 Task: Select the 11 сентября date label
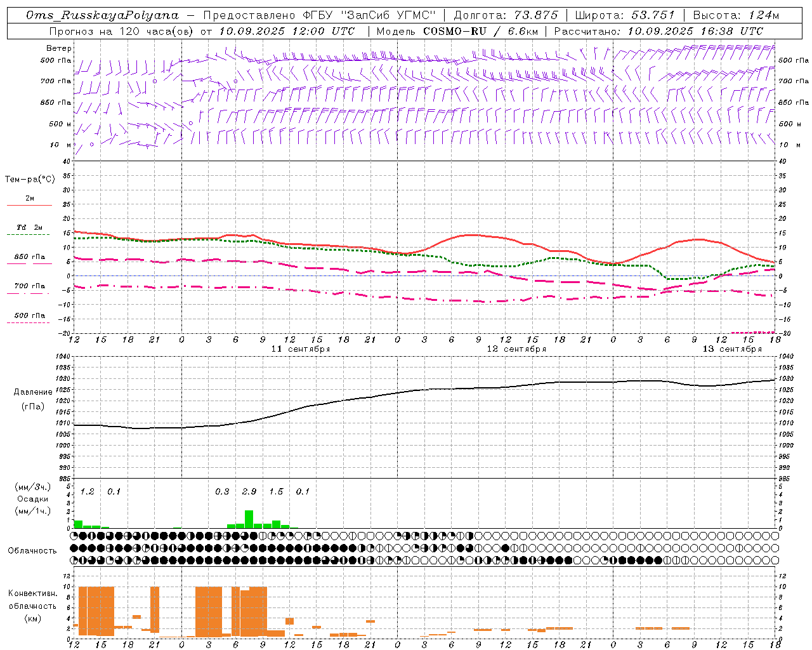coord(301,349)
